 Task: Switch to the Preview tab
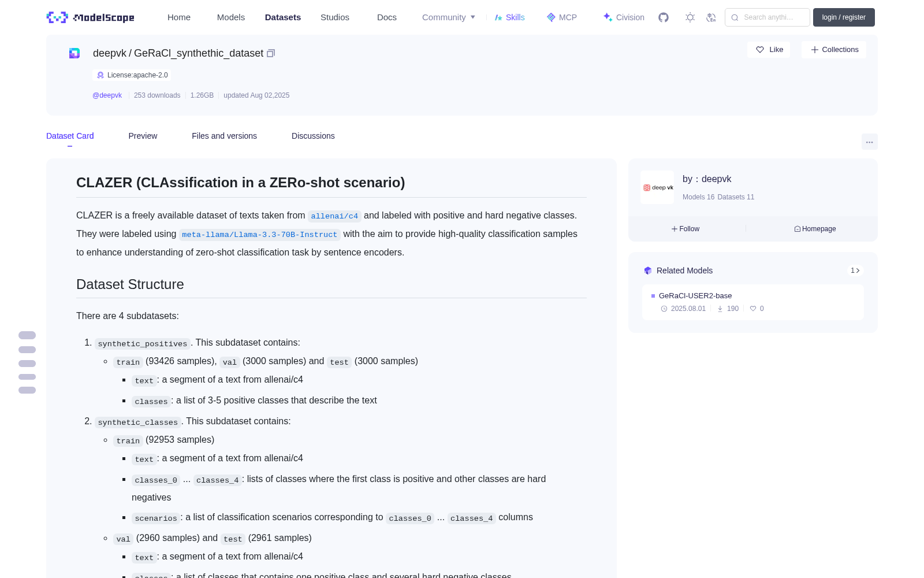[x=143, y=136]
